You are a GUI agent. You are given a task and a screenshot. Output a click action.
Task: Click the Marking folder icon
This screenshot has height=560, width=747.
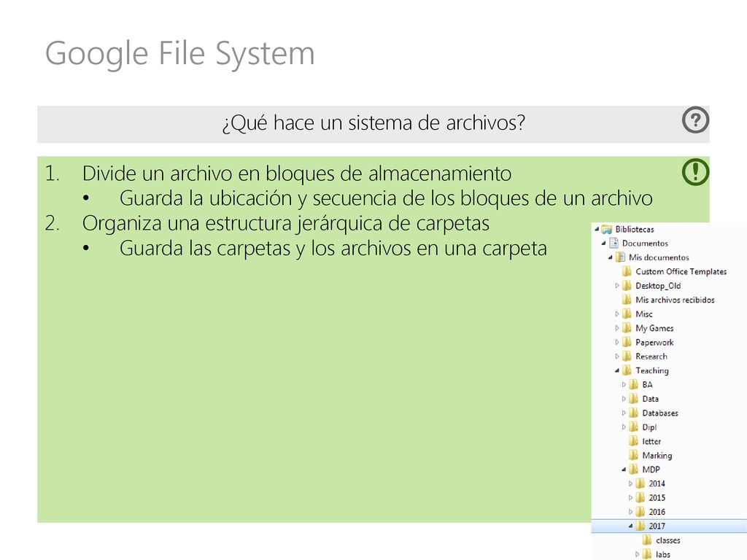[x=634, y=455]
